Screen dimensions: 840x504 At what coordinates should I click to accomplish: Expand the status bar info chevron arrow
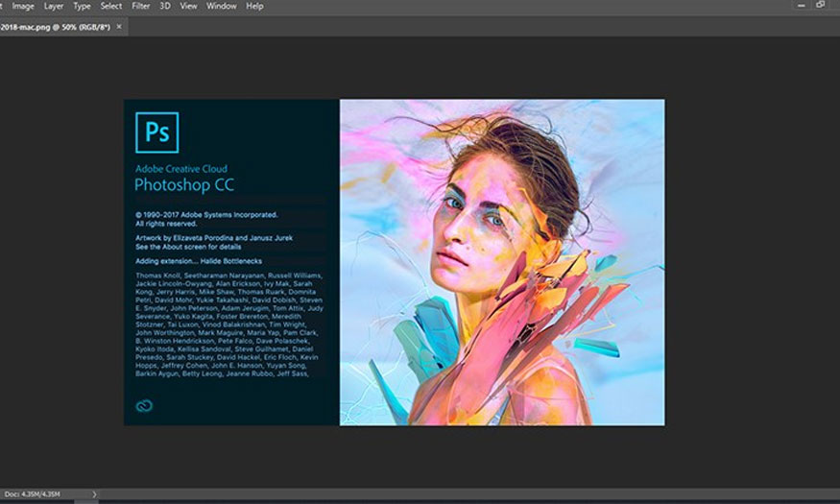(x=94, y=494)
